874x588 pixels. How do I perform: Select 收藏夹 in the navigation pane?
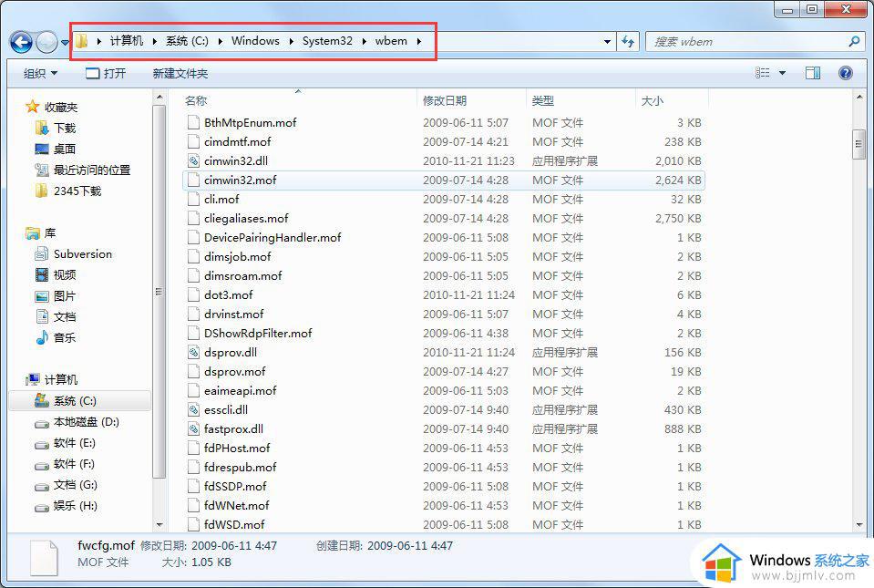(52, 107)
